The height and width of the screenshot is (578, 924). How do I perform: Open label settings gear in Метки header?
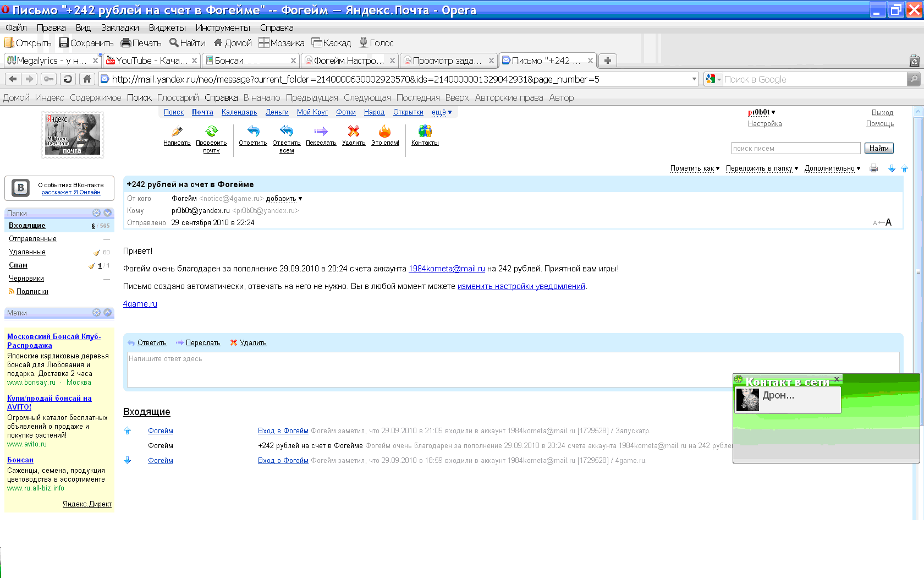(97, 313)
